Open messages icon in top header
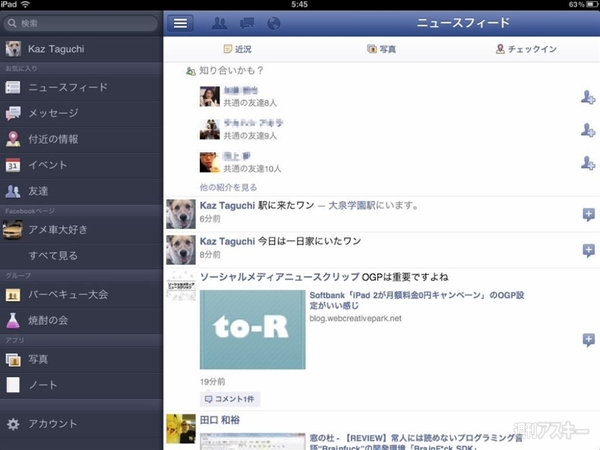600x450 pixels. 246,23
